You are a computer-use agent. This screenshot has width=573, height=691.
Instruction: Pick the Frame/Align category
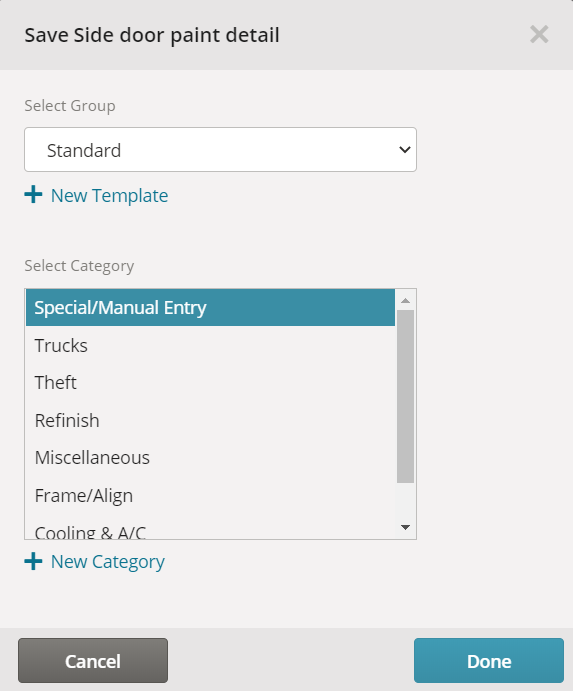pos(210,496)
